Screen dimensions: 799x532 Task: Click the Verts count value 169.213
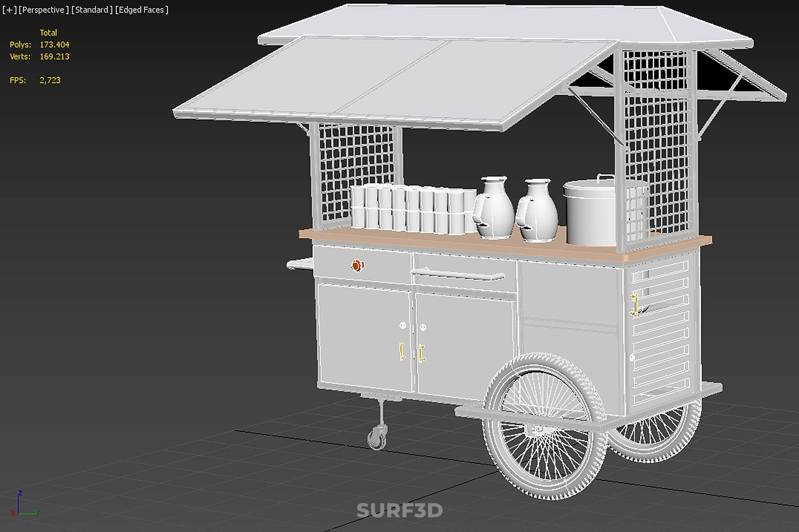(54, 57)
